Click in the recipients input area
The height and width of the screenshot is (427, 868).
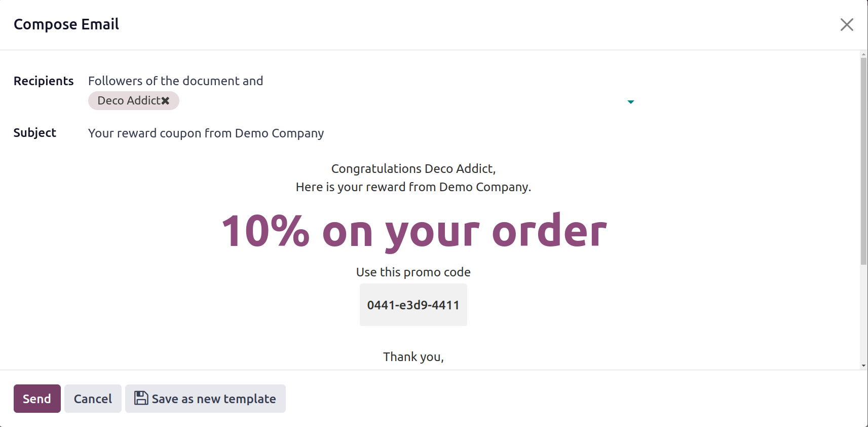400,101
